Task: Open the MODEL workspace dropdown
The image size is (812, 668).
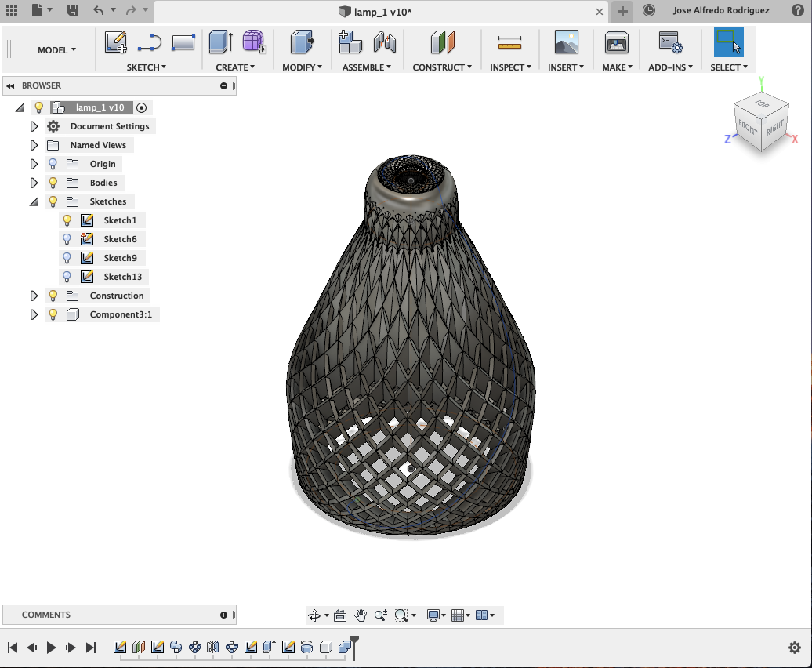Action: (56, 50)
